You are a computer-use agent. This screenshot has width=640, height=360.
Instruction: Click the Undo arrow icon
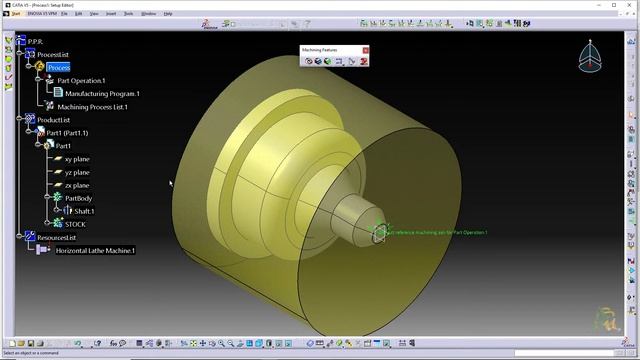(x=78, y=344)
